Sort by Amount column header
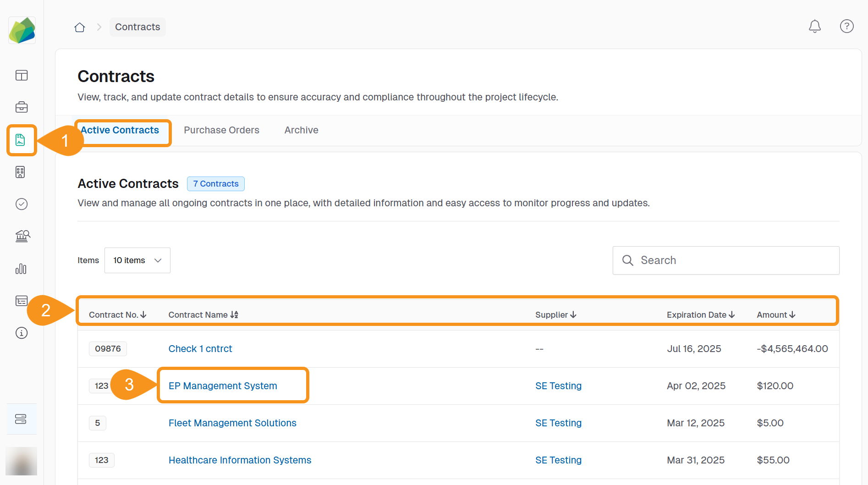868x485 pixels. click(x=775, y=315)
